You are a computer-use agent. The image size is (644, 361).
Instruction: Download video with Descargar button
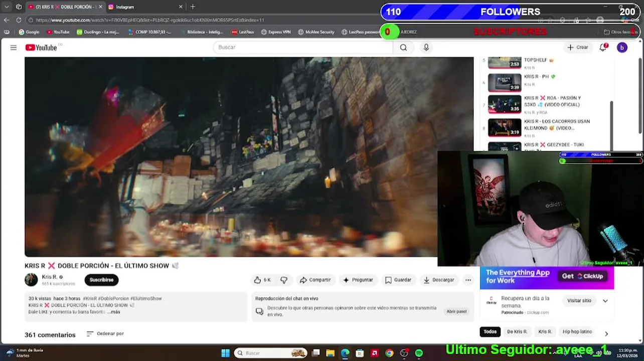[x=439, y=280]
